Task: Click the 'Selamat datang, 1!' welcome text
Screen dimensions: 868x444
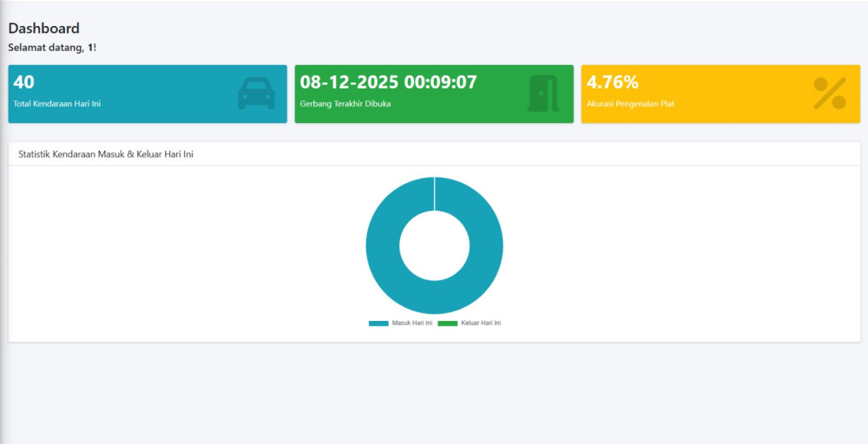Action: click(x=52, y=48)
